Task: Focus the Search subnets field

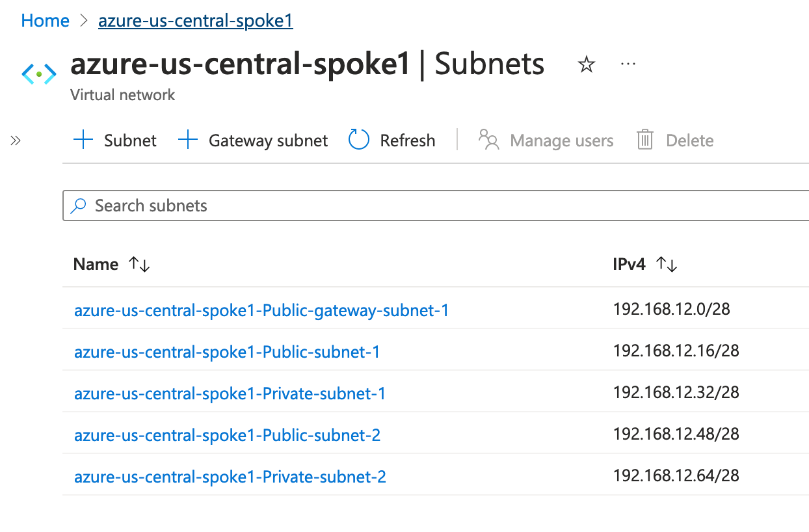Action: [x=436, y=206]
